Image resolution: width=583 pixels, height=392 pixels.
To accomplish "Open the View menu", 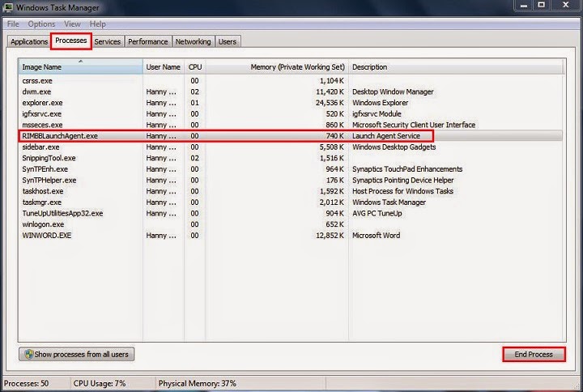I will 73,24.
